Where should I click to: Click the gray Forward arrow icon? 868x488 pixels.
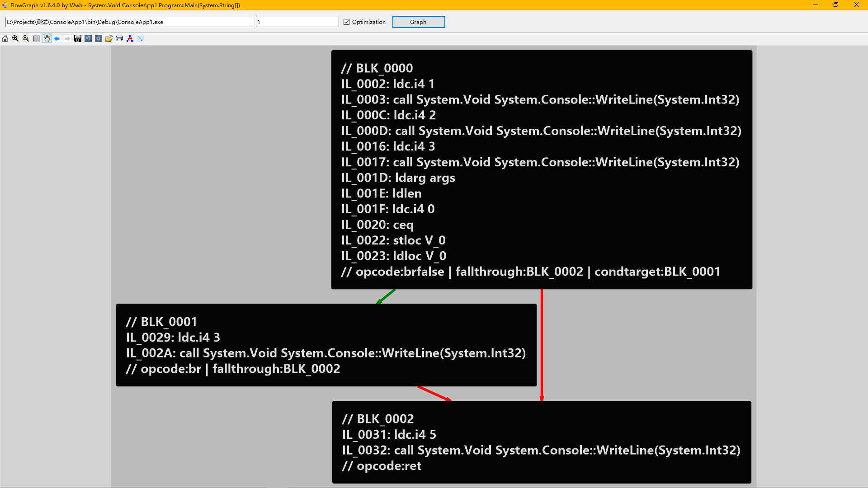[x=67, y=38]
